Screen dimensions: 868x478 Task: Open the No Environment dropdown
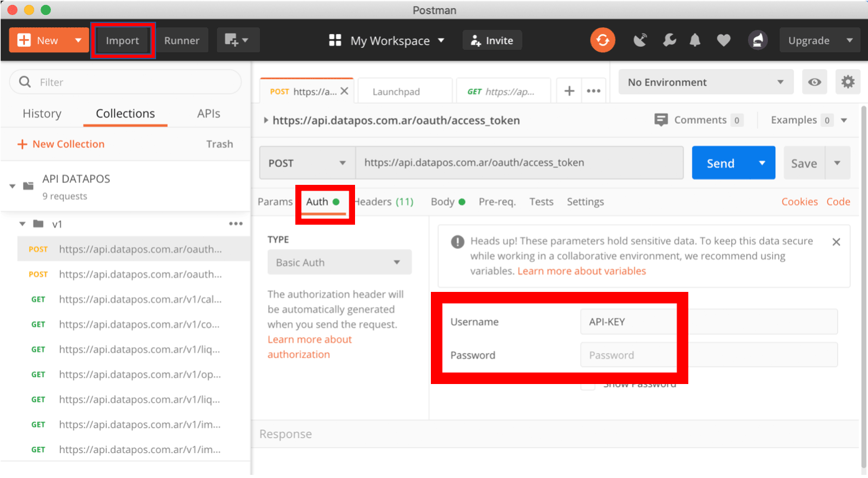click(706, 82)
